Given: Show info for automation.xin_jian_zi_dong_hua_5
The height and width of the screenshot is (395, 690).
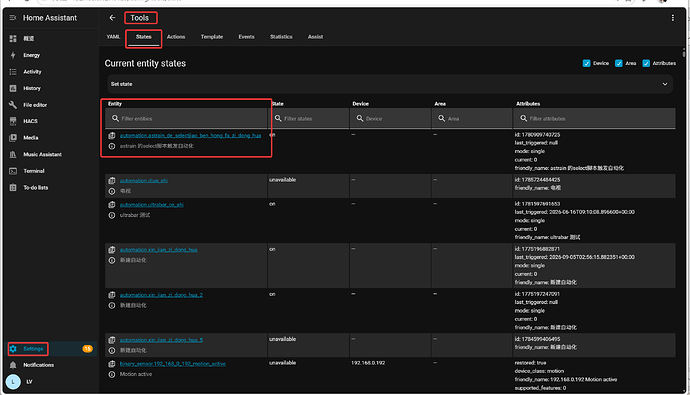Looking at the screenshot, I should tap(112, 351).
